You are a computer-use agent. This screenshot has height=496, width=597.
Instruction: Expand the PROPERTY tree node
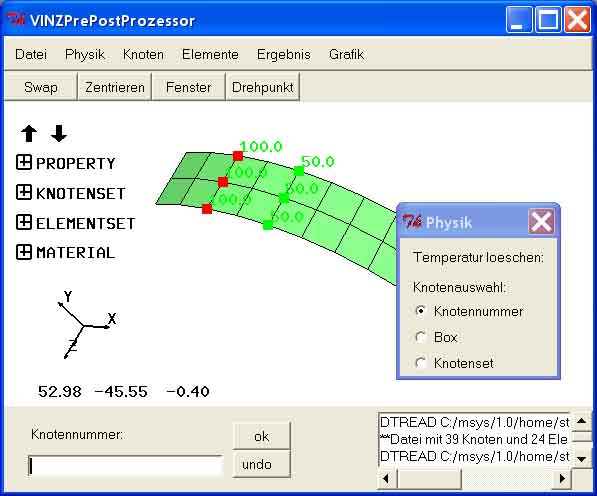point(24,163)
